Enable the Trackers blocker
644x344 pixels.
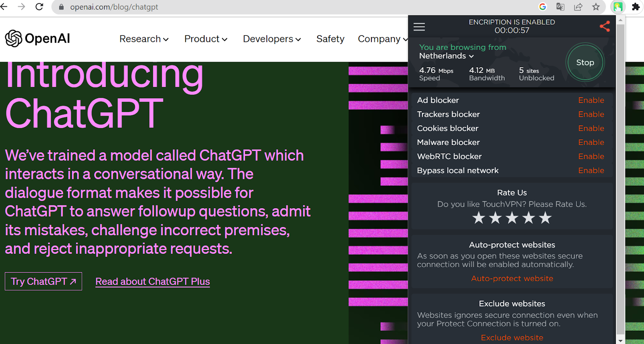point(591,114)
